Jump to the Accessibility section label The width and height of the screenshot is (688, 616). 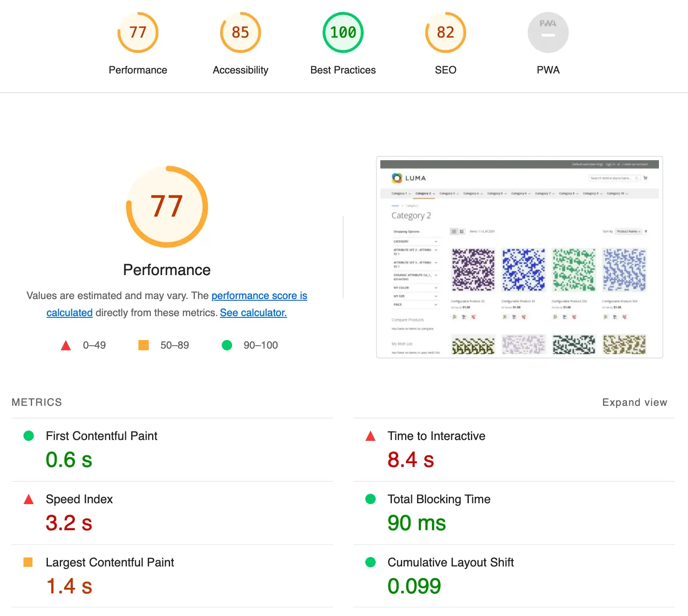(x=240, y=70)
